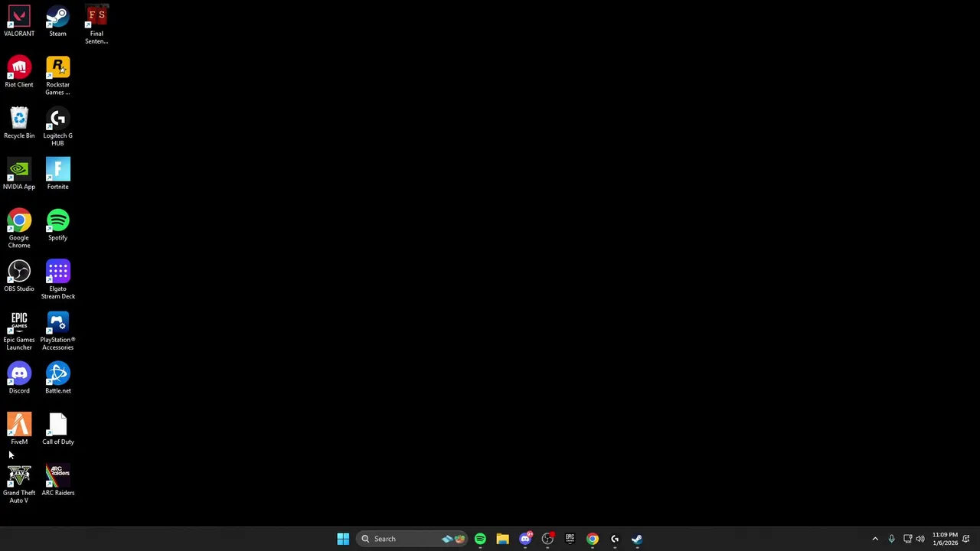Image resolution: width=980 pixels, height=551 pixels.
Task: Open Discord from the taskbar
Action: click(x=525, y=539)
